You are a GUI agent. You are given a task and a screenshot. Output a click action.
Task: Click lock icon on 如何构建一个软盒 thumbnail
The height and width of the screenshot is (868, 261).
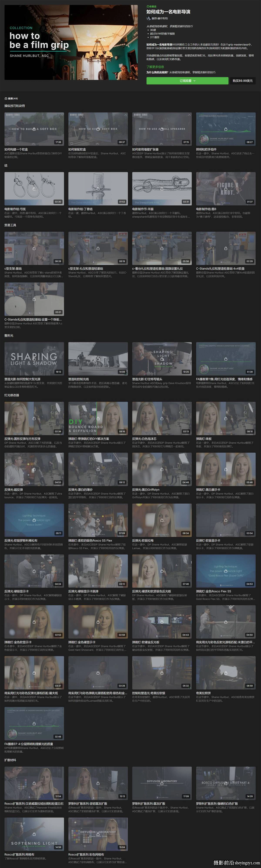click(34, 129)
